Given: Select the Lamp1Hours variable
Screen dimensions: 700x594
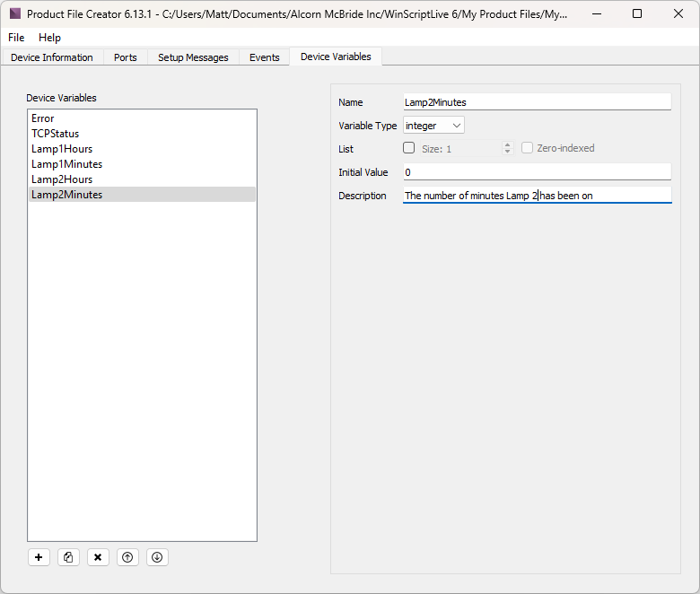Looking at the screenshot, I should [62, 149].
